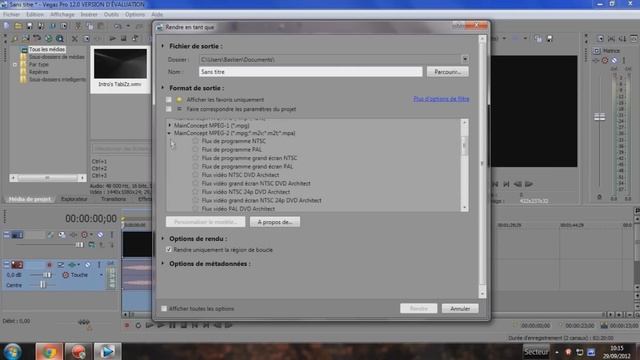Open the Insérer menu
The image size is (640, 360).
coord(89,14)
